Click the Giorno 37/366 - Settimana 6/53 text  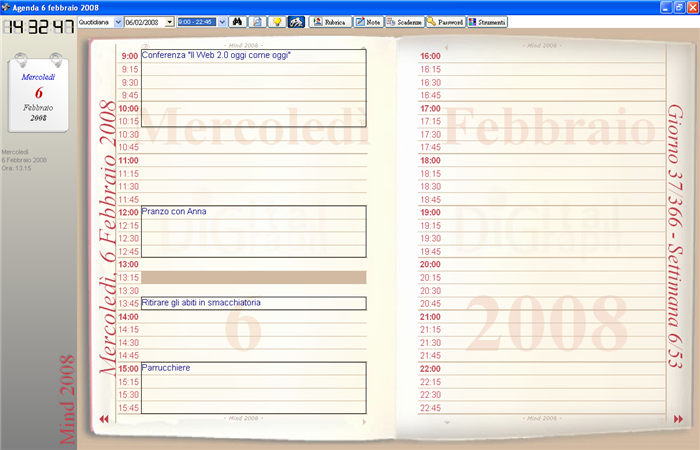[675, 237]
